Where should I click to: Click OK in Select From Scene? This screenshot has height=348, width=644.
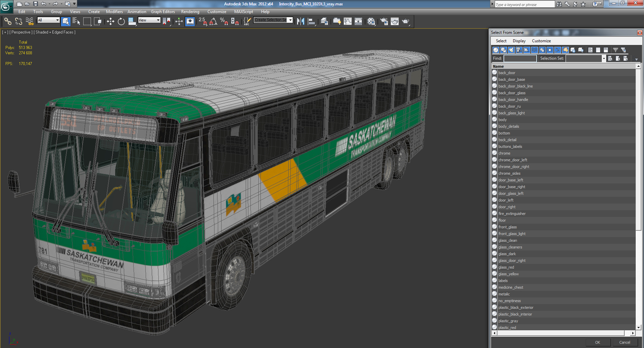597,342
